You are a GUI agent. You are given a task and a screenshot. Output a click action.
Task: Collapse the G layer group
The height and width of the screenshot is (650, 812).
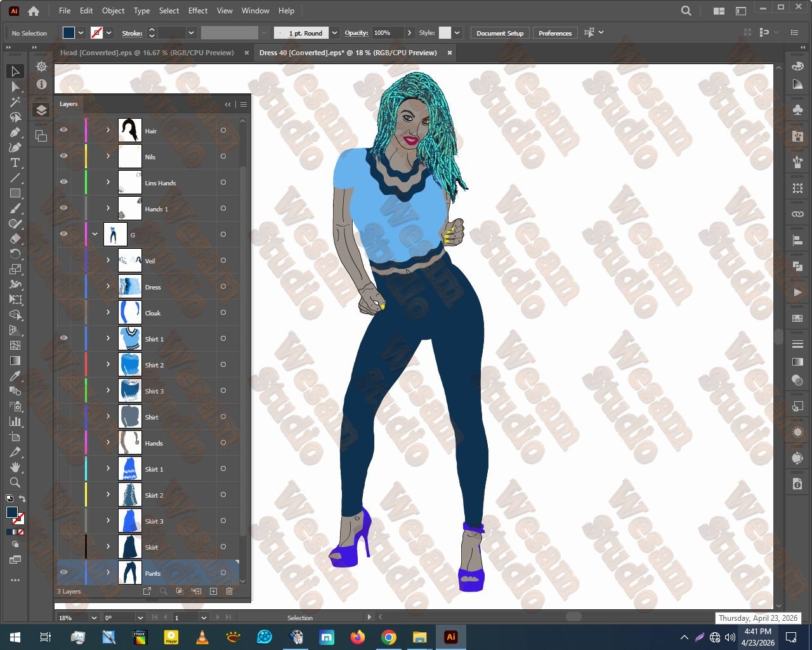click(95, 234)
